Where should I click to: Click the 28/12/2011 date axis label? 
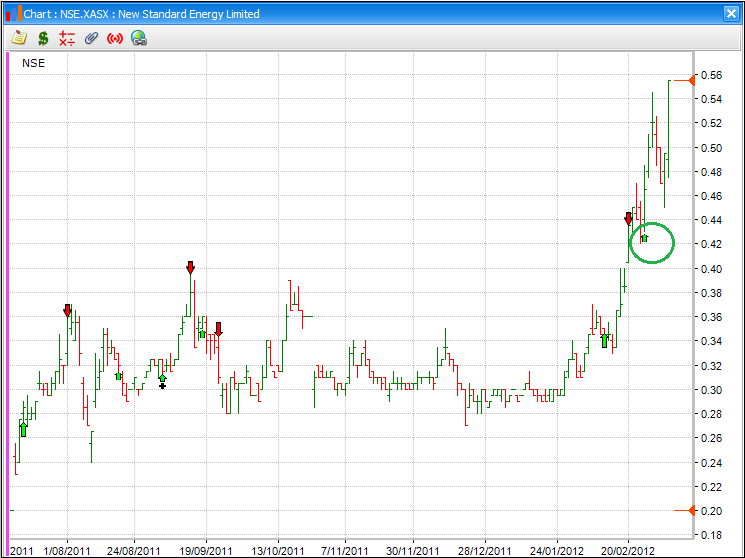click(485, 551)
